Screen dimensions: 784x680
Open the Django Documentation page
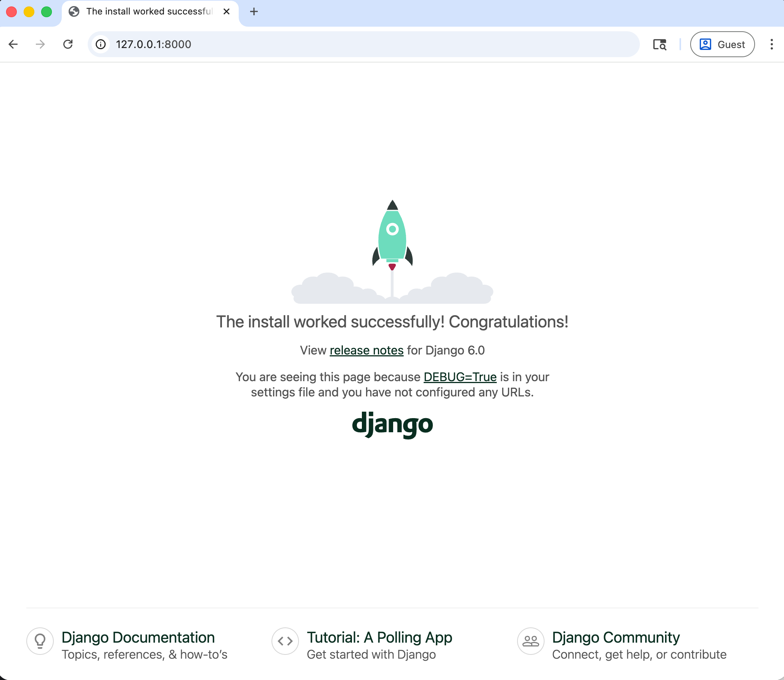point(138,637)
